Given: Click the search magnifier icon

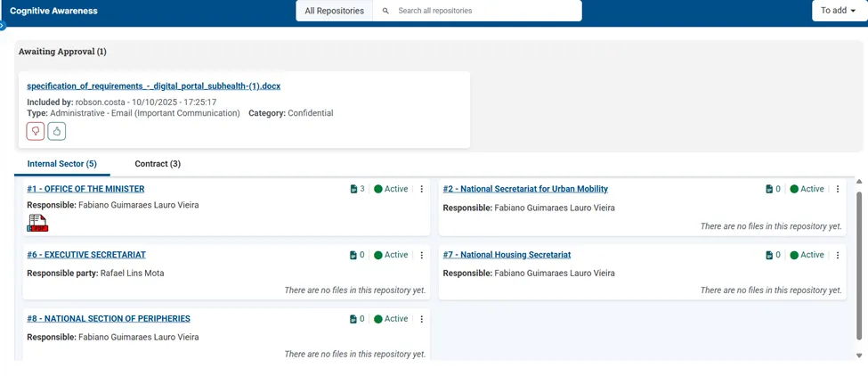Looking at the screenshot, I should coord(385,11).
